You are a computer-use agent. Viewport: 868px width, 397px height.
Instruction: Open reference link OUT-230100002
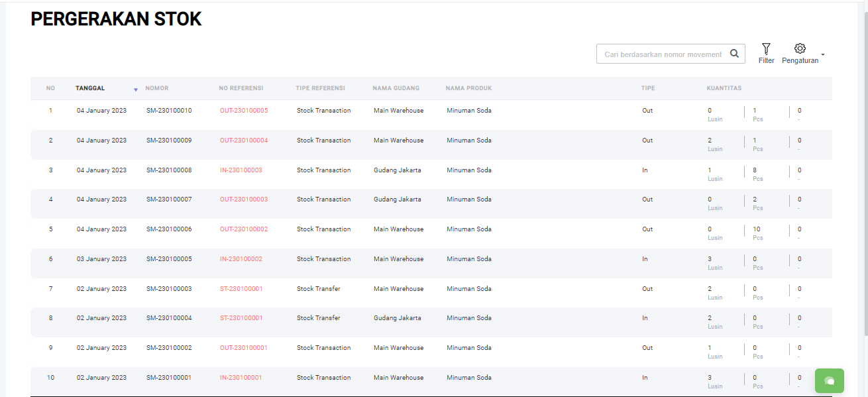pos(244,229)
